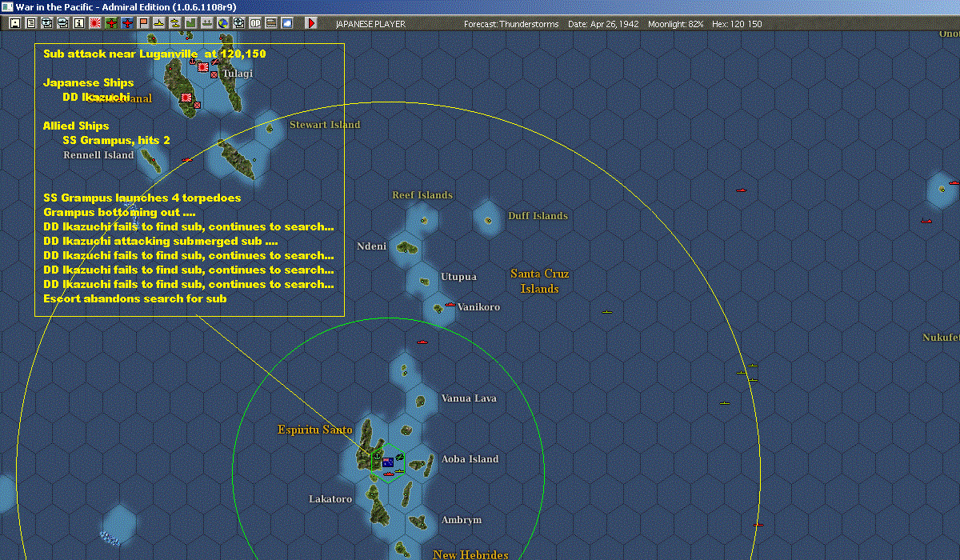The width and height of the screenshot is (960, 560).
Task: Click the 'Grampus bottoming out' line
Action: pyautogui.click(x=119, y=212)
